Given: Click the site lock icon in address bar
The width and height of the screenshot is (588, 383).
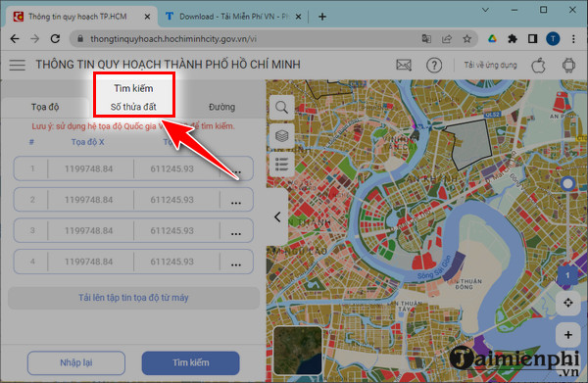Looking at the screenshot, I should (80, 38).
